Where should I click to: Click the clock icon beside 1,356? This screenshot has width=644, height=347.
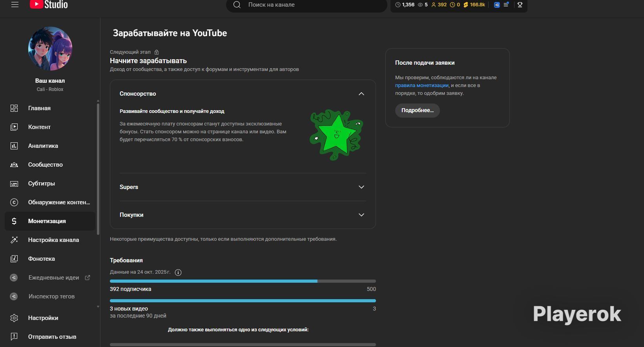pos(398,5)
